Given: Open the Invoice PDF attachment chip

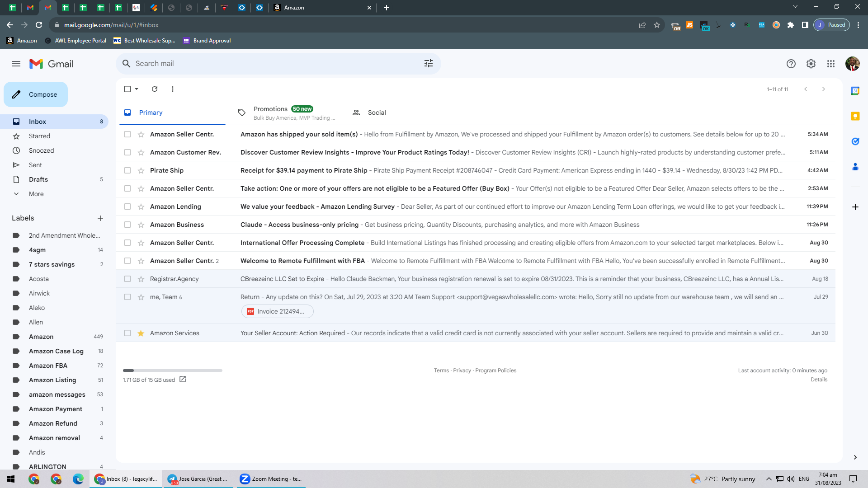Looking at the screenshot, I should pos(278,311).
